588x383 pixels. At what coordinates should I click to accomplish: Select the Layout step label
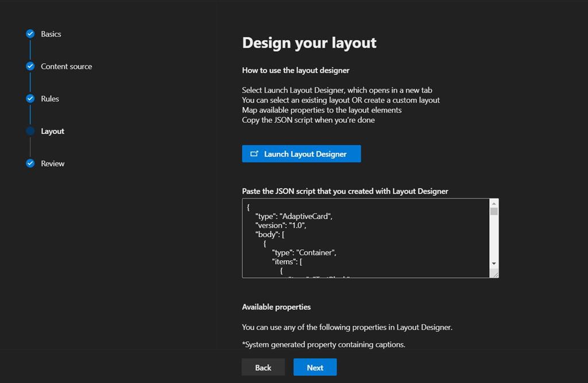click(52, 131)
